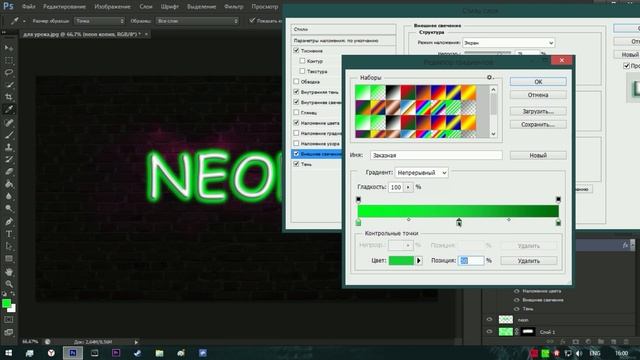
Task: Toggle Quick Mask mode icon
Action: tap(9, 320)
